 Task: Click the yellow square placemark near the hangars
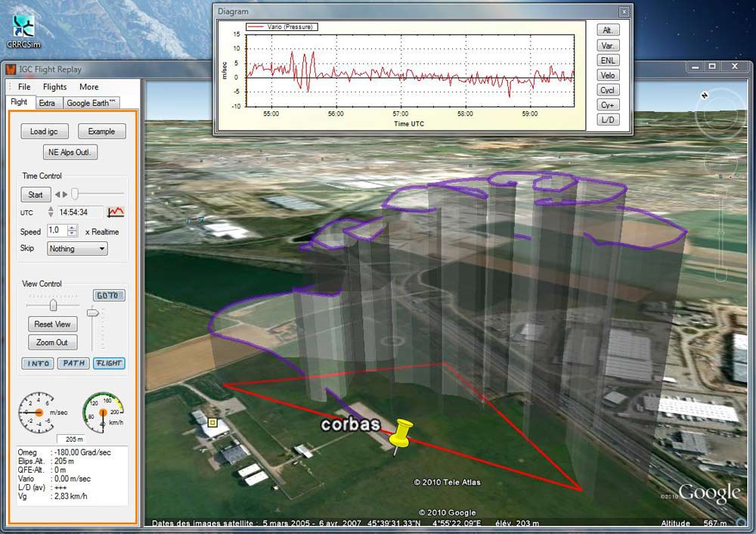pyautogui.click(x=212, y=423)
